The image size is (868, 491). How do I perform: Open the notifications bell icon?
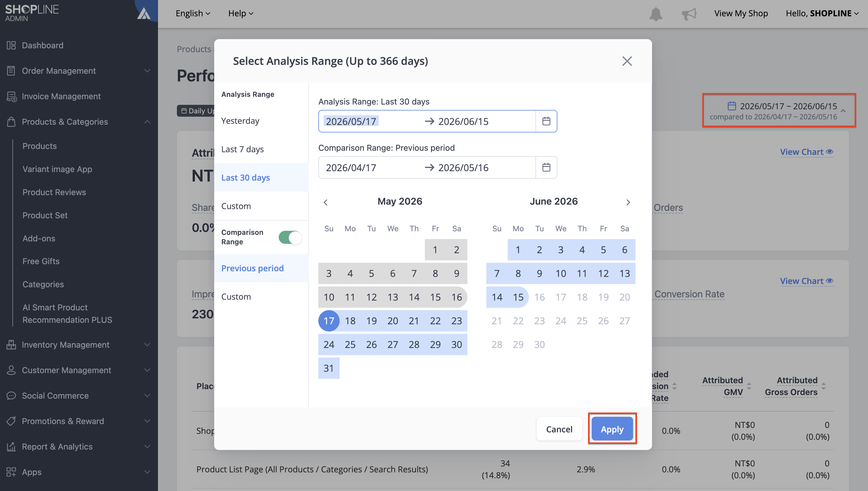[x=655, y=14]
